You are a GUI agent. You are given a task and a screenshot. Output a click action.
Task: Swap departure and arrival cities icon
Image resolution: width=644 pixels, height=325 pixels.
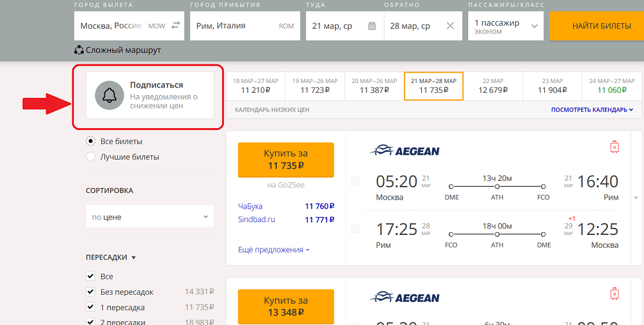click(x=176, y=26)
